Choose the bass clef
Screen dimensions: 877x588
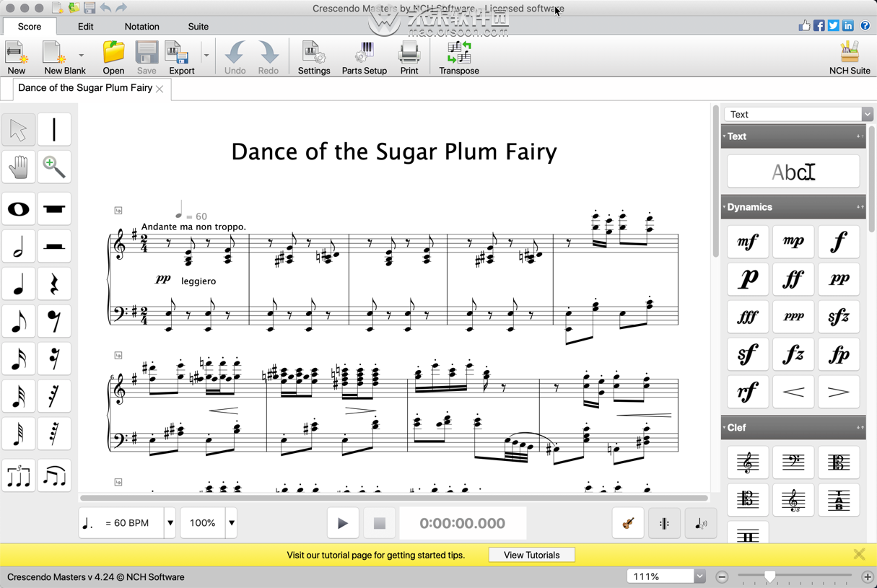click(793, 462)
